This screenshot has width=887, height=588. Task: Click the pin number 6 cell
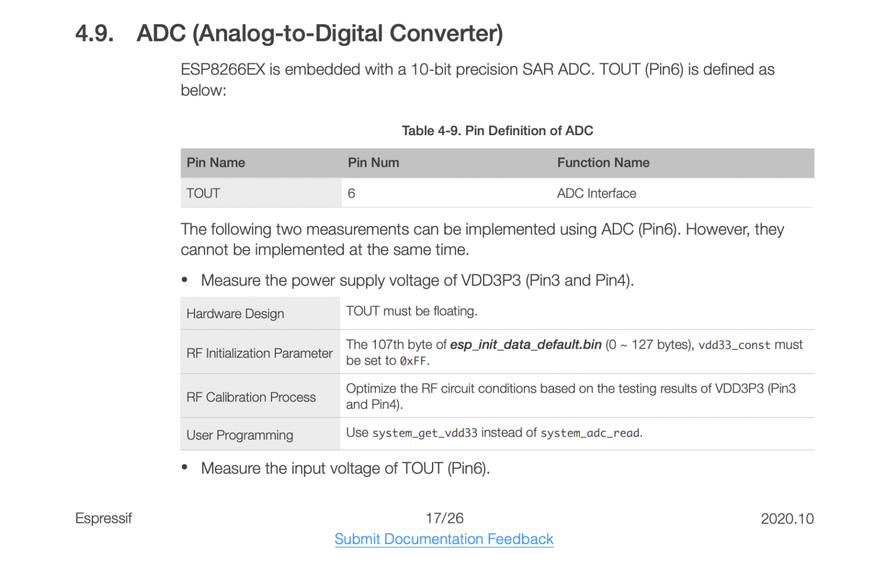point(351,193)
